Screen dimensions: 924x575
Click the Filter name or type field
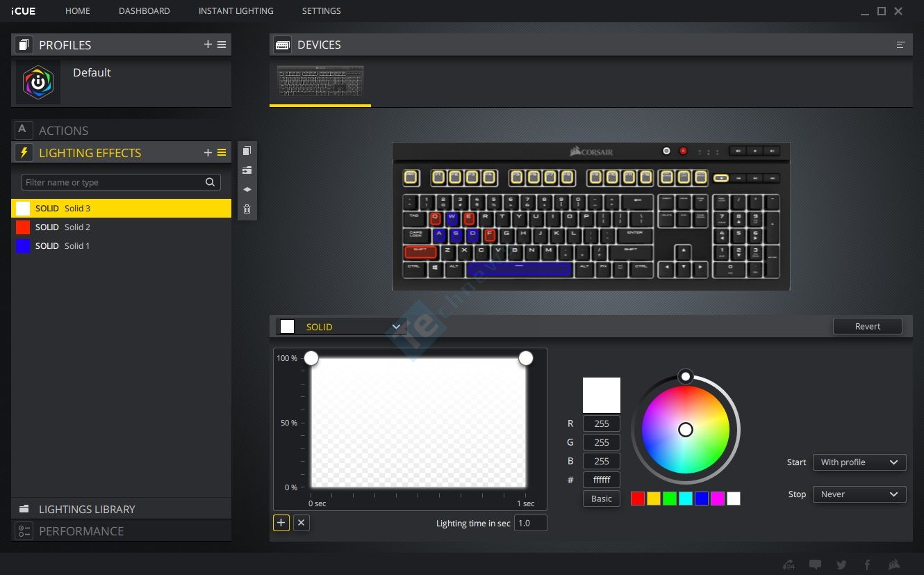tap(121, 182)
